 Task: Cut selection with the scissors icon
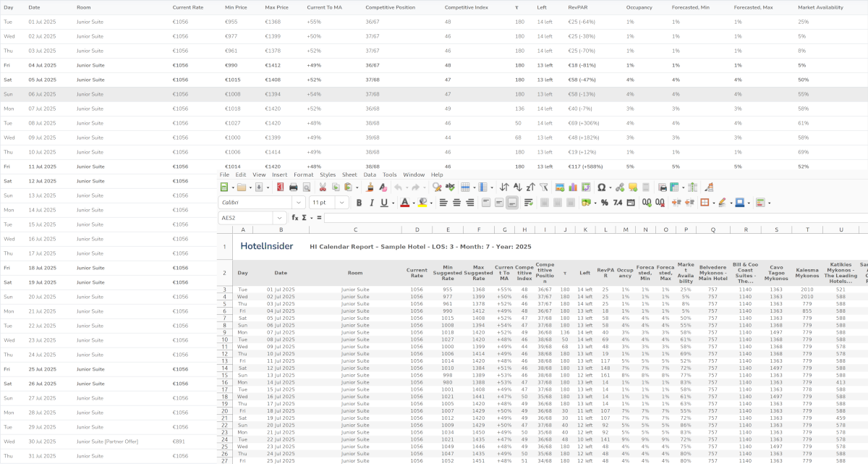pos(323,187)
